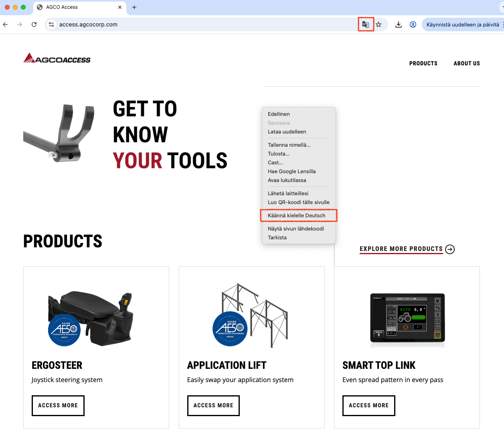The image size is (504, 445).
Task: Choose Cast… in the context menu
Action: [x=299, y=163]
